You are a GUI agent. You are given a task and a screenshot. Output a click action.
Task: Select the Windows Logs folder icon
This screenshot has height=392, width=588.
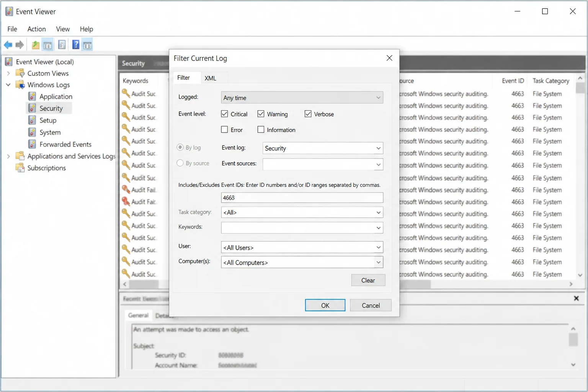pos(20,85)
